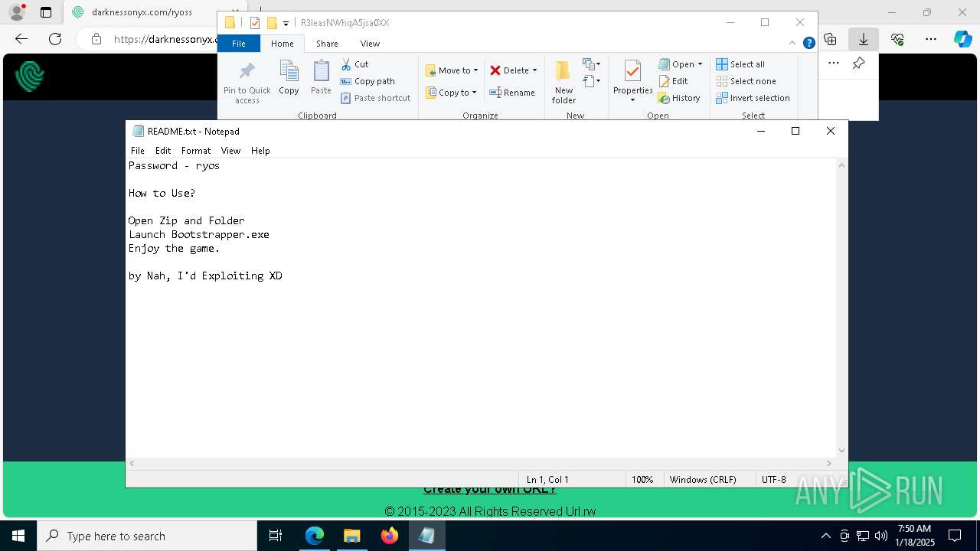This screenshot has width=980, height=551.
Task: Open Easy access dropdown in New group
Action: [591, 81]
